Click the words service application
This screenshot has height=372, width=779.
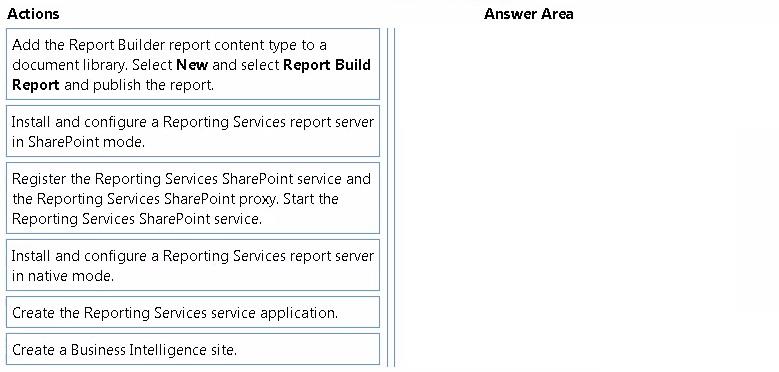(274, 313)
